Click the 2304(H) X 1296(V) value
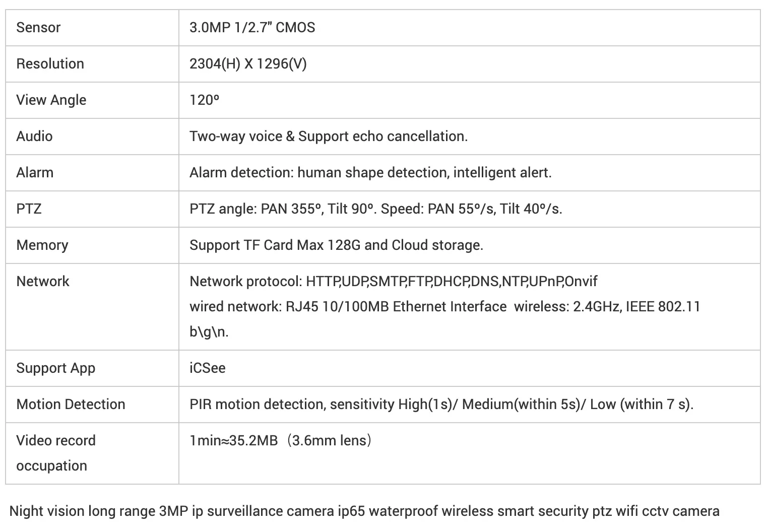Screen dimensions: 767x532 (248, 64)
